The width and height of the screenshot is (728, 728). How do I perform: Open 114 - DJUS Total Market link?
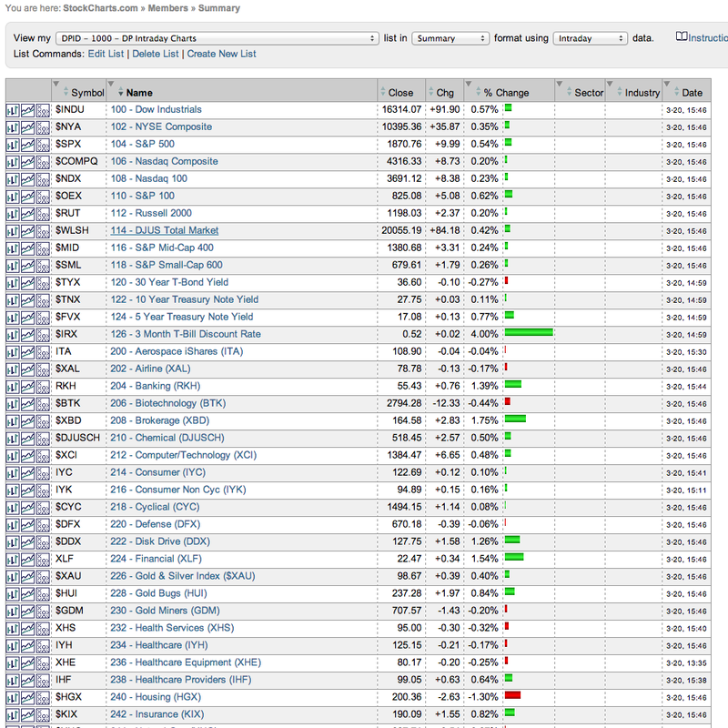[164, 230]
